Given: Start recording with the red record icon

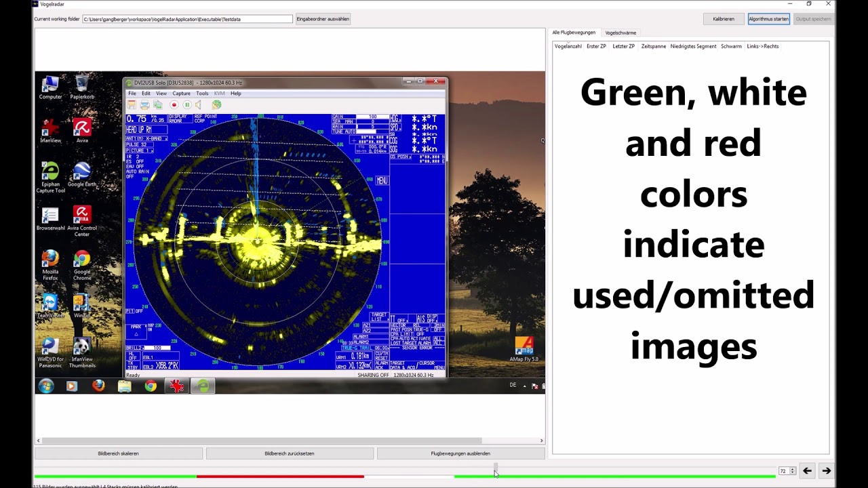Looking at the screenshot, I should tap(174, 105).
